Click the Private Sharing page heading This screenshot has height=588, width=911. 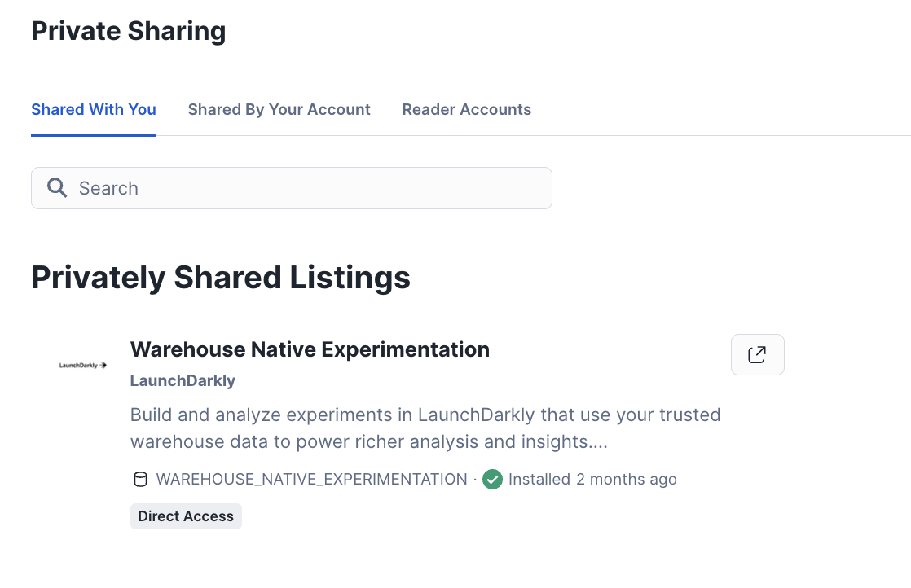coord(128,30)
